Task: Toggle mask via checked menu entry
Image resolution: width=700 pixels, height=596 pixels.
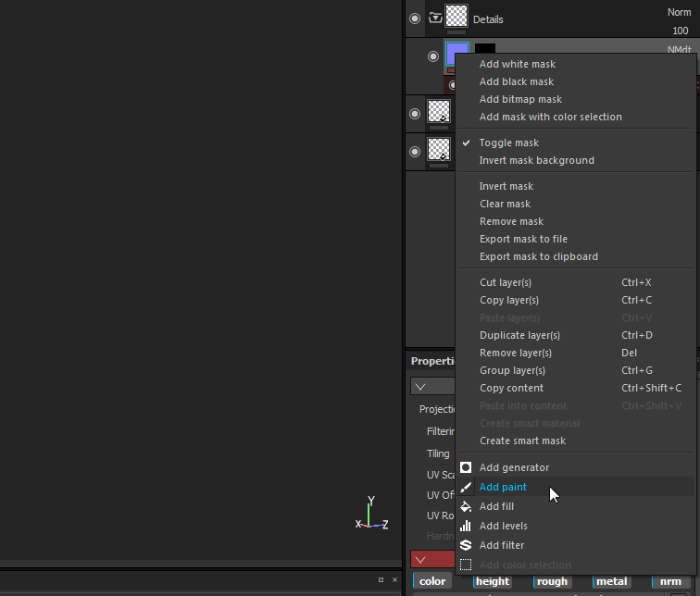Action: pos(508,143)
